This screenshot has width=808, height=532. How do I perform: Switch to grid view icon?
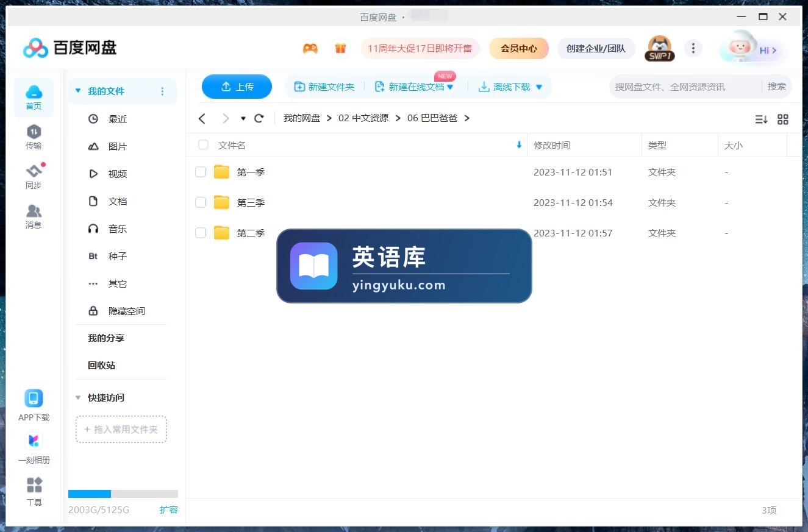click(x=783, y=119)
